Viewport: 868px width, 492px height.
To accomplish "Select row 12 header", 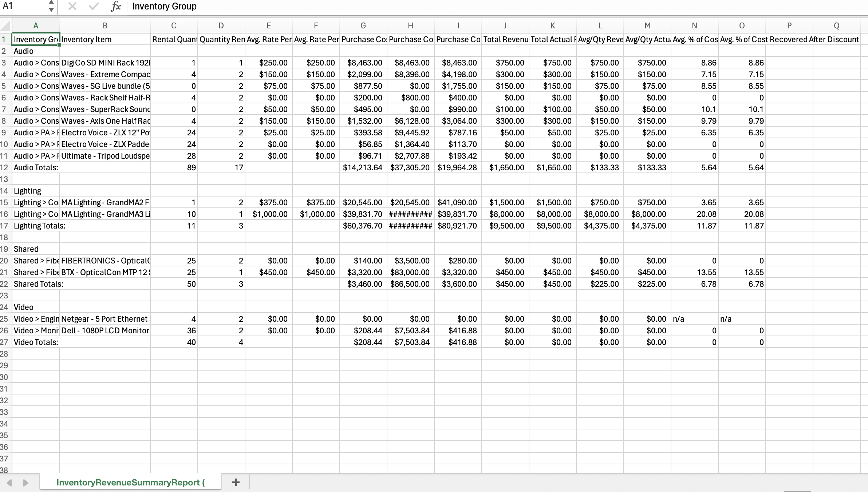I will point(4,167).
